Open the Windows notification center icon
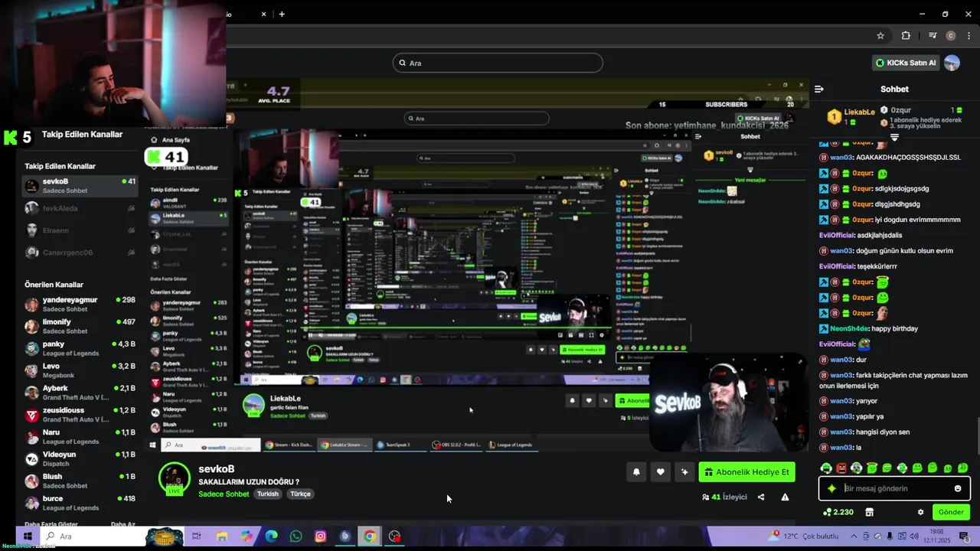This screenshot has width=980, height=551. pyautogui.click(x=963, y=536)
